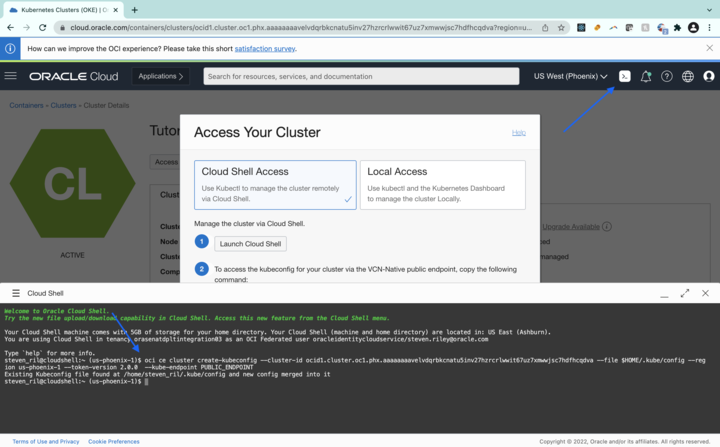Dismiss the satisfaction survey banner
This screenshot has height=447, width=720.
[709, 48]
